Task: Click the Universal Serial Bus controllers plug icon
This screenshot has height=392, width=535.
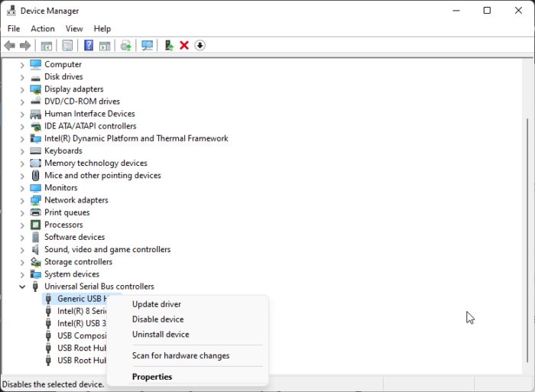Action: [35, 287]
